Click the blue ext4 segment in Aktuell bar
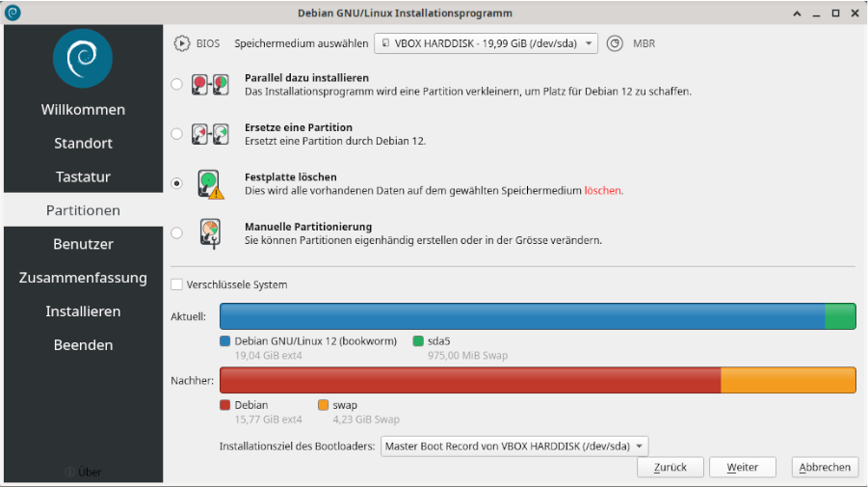Image resolution: width=868 pixels, height=487 pixels. tap(522, 316)
